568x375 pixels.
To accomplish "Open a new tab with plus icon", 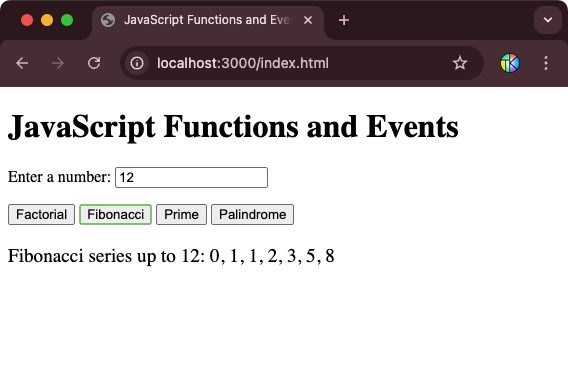I will [x=344, y=20].
